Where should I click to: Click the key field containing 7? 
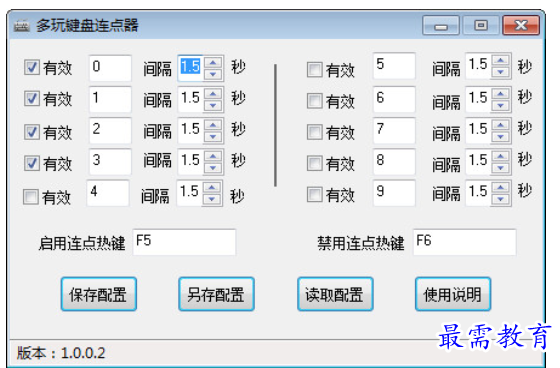394,130
